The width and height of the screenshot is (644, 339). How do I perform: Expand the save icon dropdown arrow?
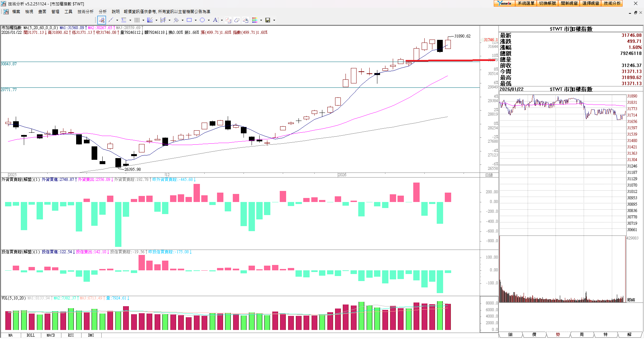point(274,20)
